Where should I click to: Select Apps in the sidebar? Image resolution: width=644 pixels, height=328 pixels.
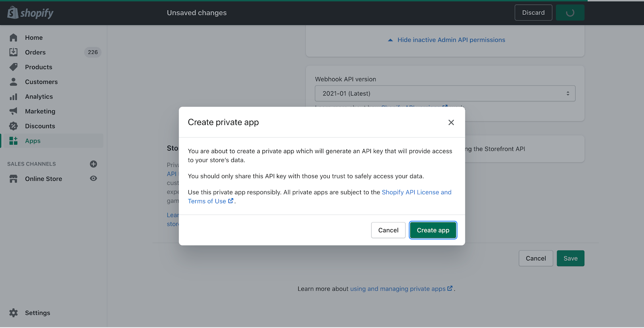tap(33, 141)
